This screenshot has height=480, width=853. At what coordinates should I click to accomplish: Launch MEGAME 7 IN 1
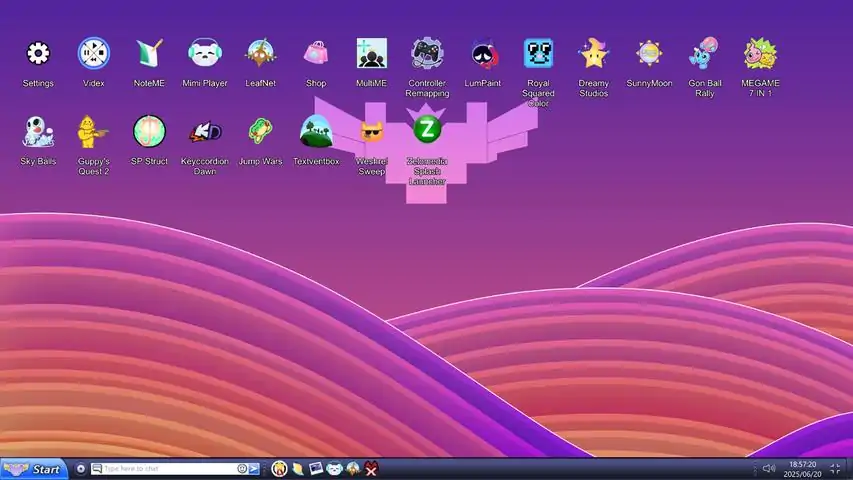point(761,54)
